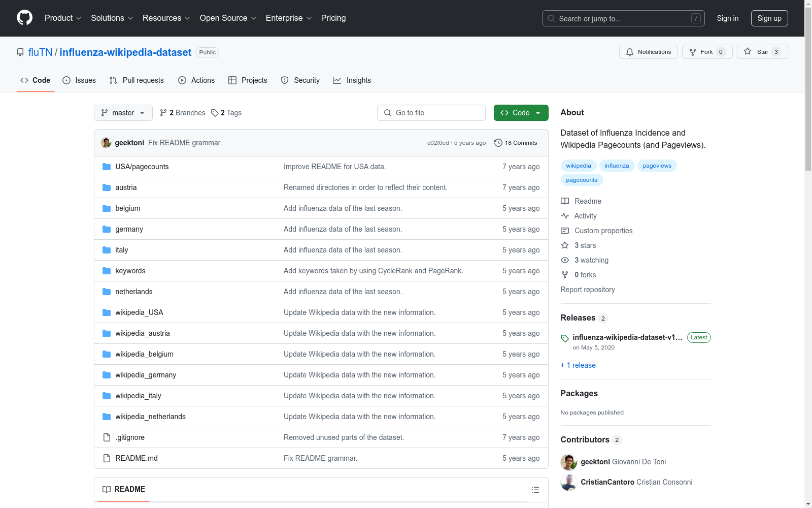Click the star icon beside 3 stars
Image resolution: width=812 pixels, height=508 pixels.
(565, 245)
